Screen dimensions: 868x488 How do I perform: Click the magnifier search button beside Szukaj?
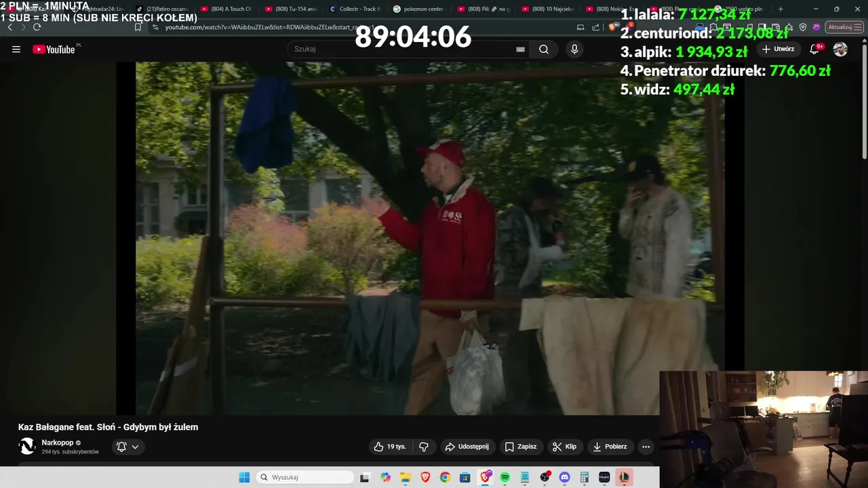pos(544,49)
